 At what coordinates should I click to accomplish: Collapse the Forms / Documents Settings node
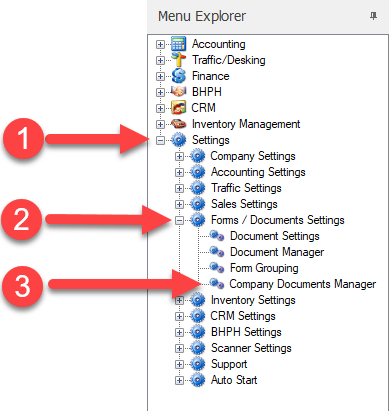[179, 220]
